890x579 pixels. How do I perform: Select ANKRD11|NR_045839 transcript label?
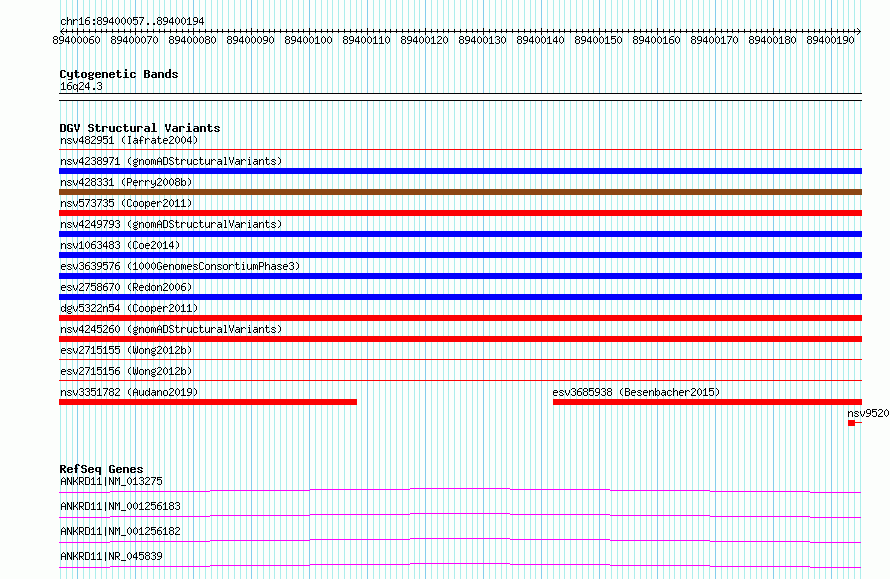(111, 556)
